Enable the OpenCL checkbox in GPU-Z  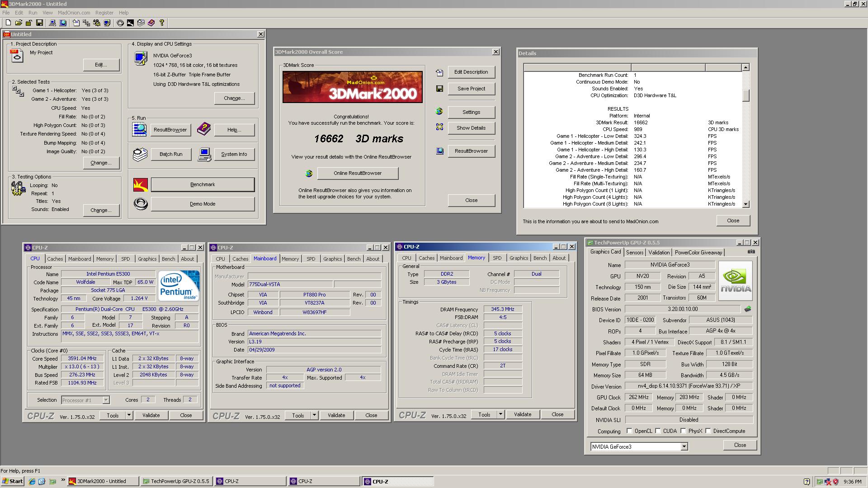click(x=629, y=431)
